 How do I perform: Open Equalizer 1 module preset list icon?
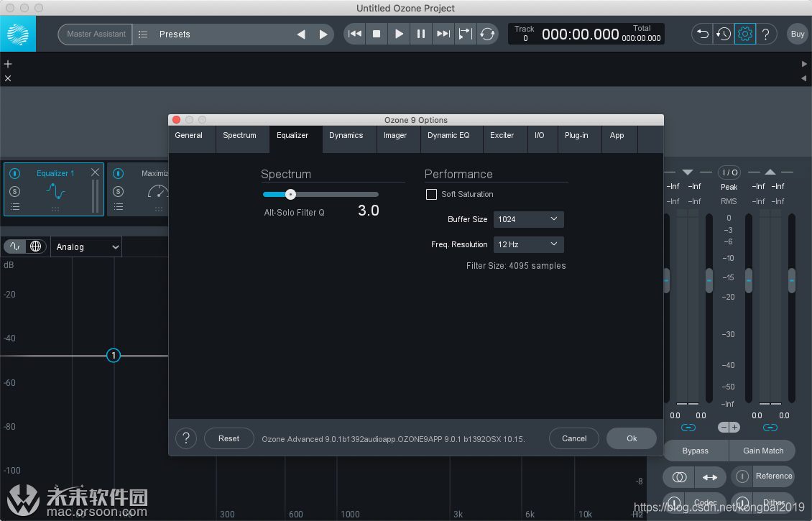[15, 207]
